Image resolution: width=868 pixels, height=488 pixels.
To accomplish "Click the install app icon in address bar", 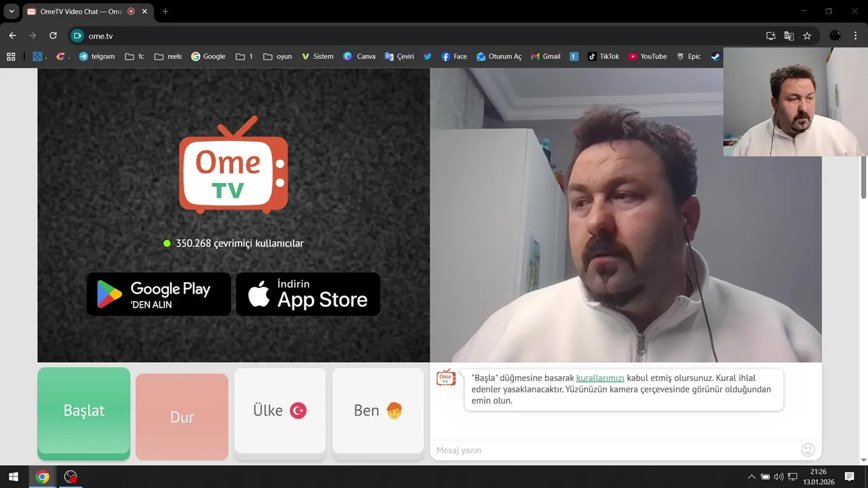I will tap(771, 36).
